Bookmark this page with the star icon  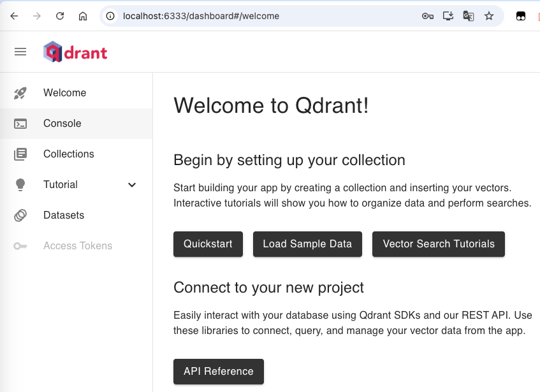pyautogui.click(x=489, y=16)
